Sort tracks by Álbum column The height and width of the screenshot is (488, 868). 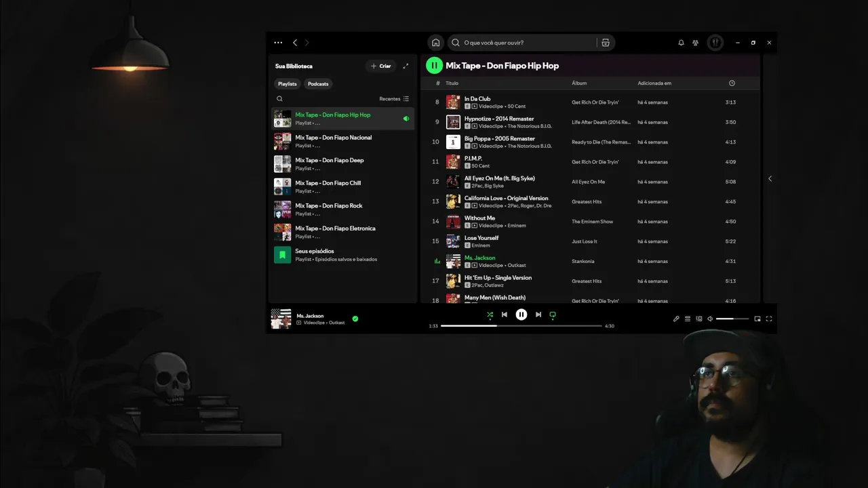pos(579,83)
